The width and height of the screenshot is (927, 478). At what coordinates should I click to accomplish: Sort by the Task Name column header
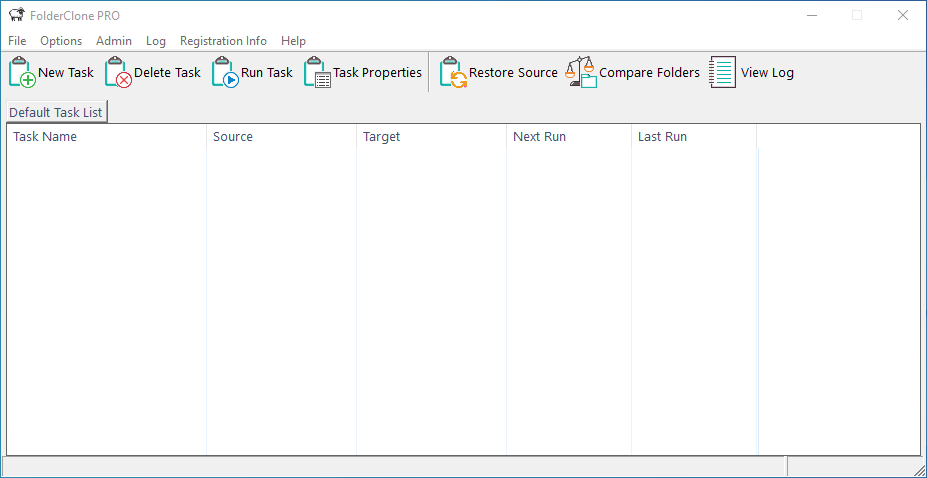click(x=106, y=136)
